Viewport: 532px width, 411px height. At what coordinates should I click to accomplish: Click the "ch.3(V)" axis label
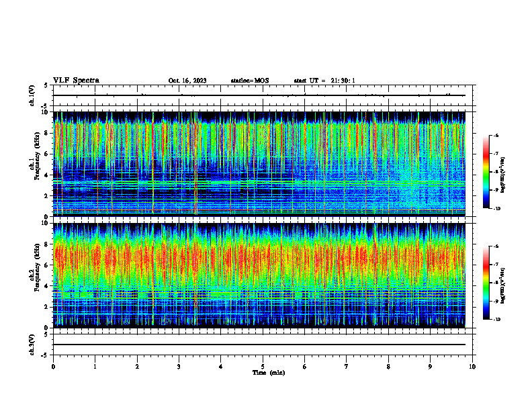point(32,345)
